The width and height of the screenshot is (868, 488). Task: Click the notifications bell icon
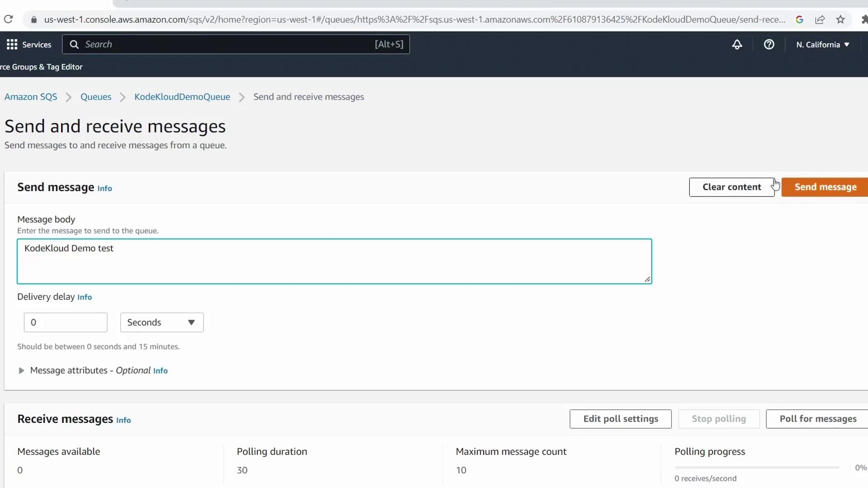coord(737,44)
